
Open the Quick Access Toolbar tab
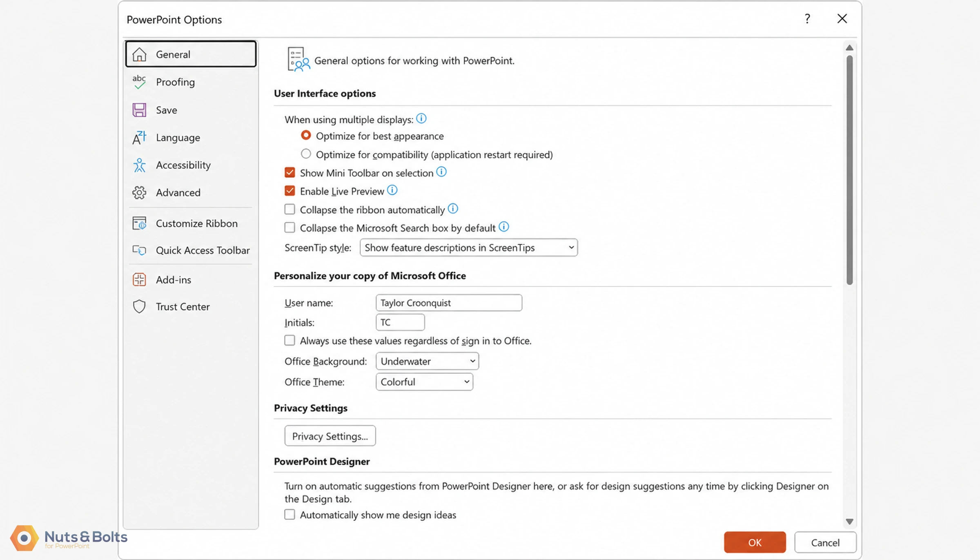pyautogui.click(x=191, y=250)
